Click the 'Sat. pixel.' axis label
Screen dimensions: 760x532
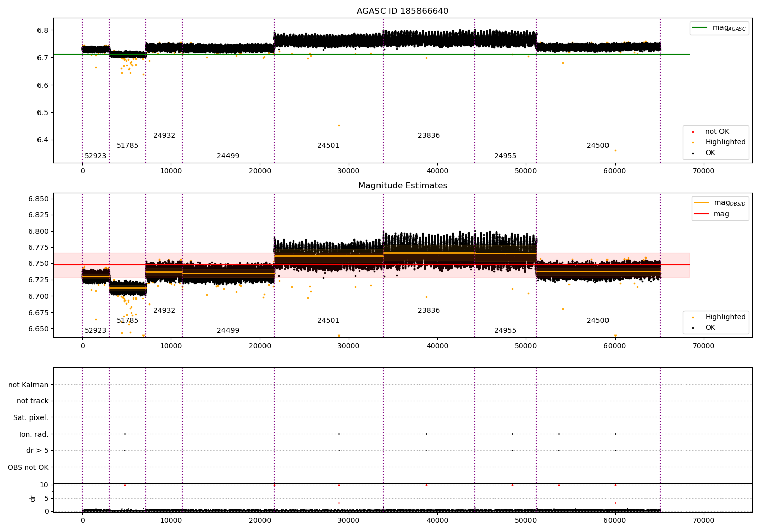pyautogui.click(x=31, y=417)
